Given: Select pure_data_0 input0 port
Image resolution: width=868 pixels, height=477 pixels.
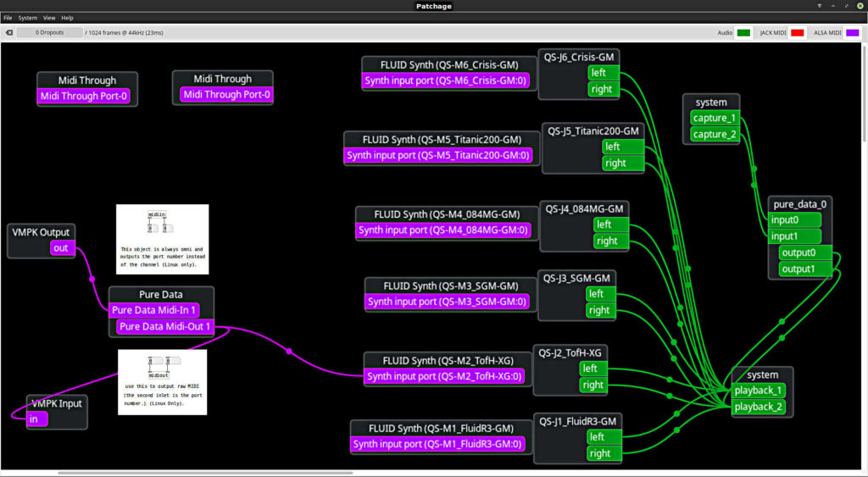Looking at the screenshot, I should click(795, 219).
